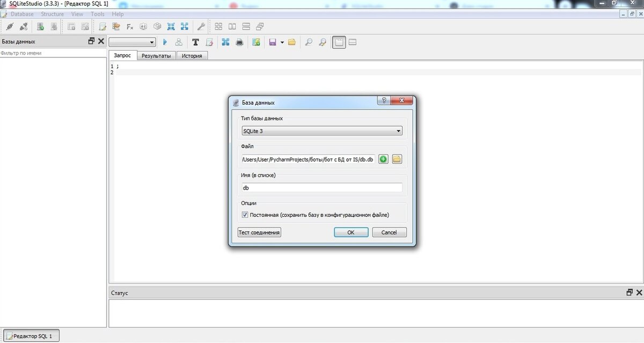Browse for database file with folder icon
Viewport: 644px width, 343px height.
397,159
